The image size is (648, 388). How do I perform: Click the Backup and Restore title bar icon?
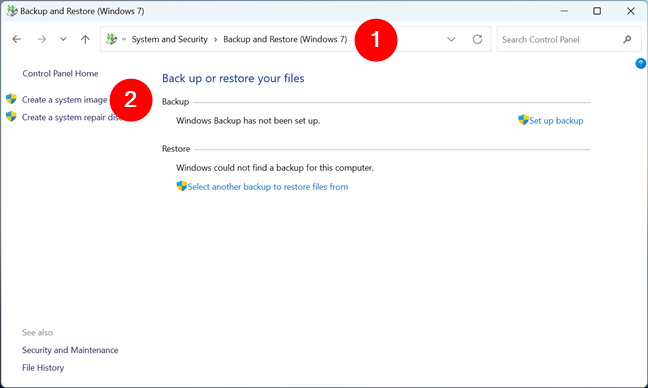12,11
